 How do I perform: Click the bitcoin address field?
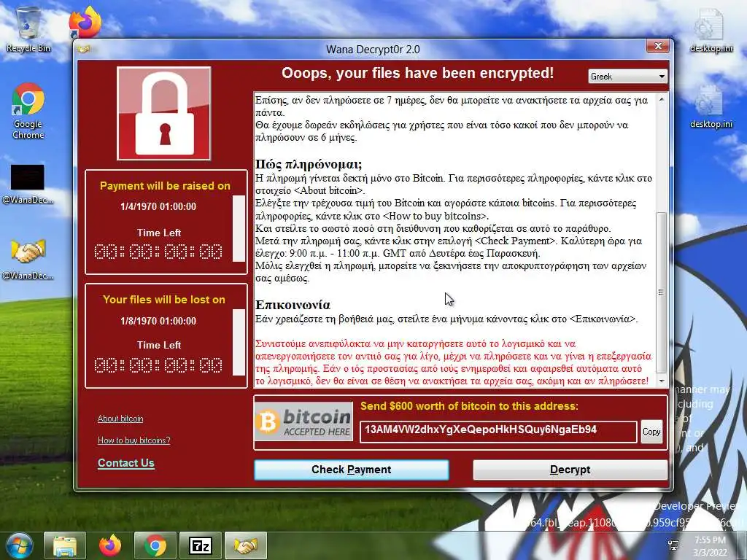[498, 432]
